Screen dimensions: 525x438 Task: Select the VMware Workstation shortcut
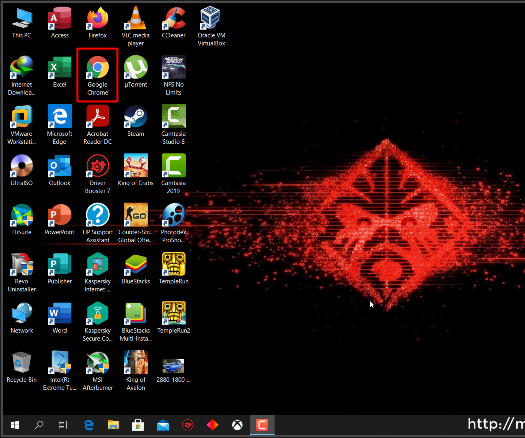22,125
